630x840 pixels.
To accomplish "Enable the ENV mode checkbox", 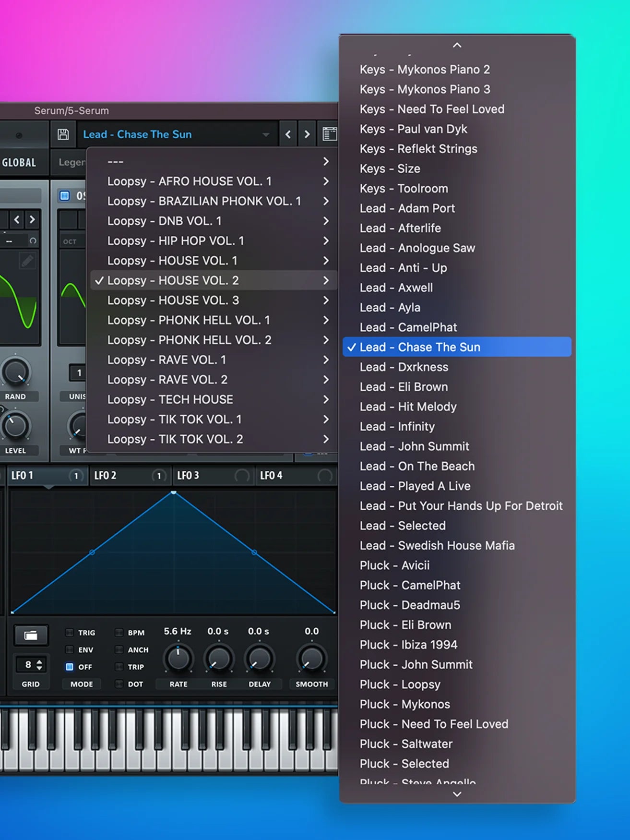I will [69, 650].
